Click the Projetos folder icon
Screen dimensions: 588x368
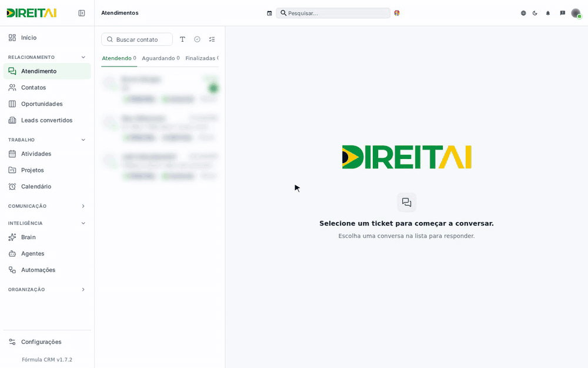(12, 170)
